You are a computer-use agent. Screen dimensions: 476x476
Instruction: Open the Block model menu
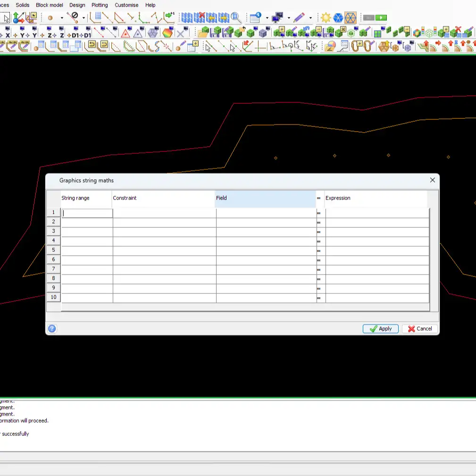click(50, 5)
